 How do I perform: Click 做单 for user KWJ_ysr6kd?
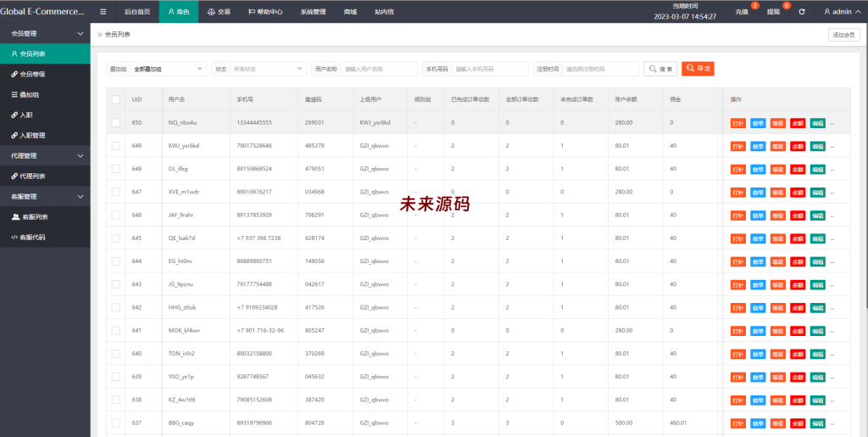coord(758,146)
